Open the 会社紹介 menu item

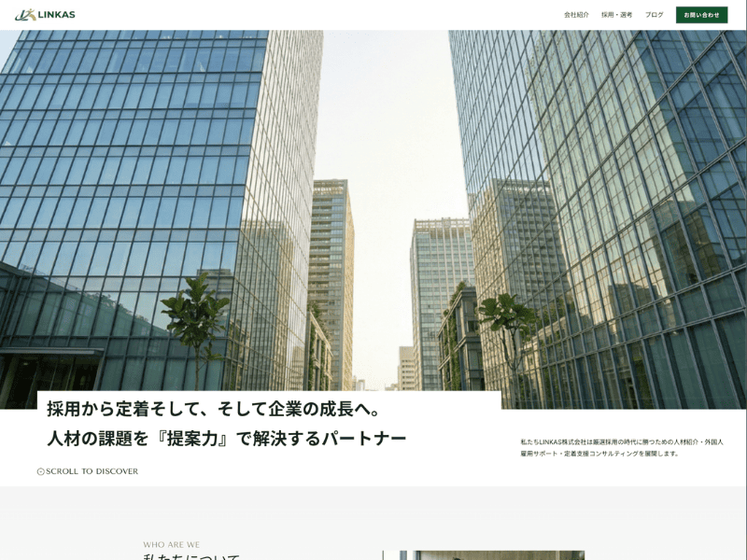[x=576, y=15]
